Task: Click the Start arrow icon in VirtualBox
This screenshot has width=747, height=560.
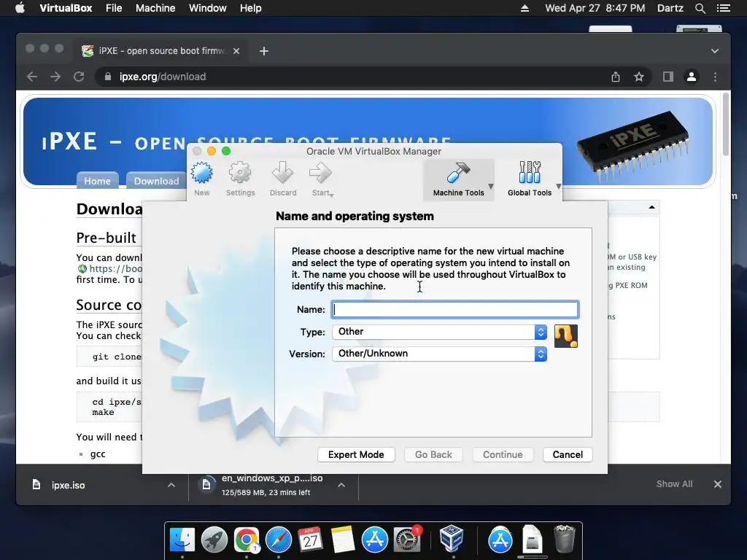Action: click(x=320, y=173)
